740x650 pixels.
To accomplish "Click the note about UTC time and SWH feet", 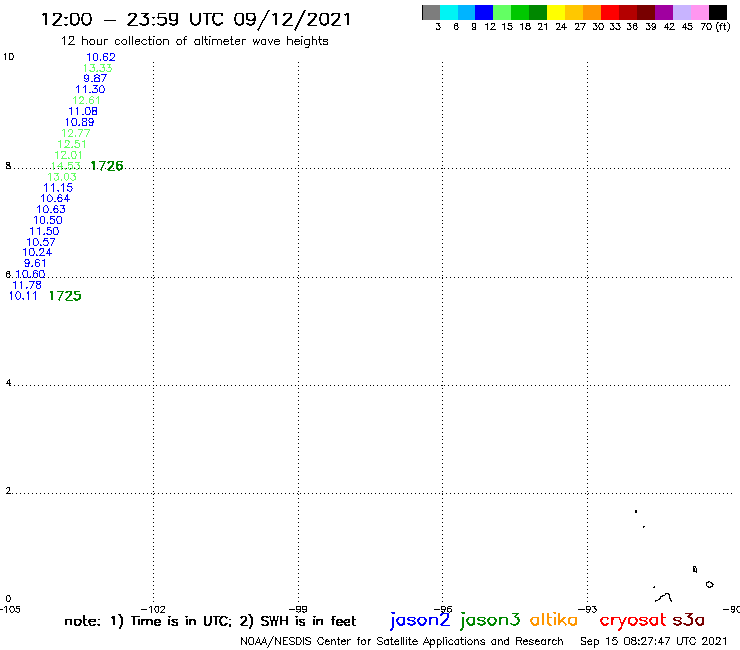I will [x=210, y=621].
